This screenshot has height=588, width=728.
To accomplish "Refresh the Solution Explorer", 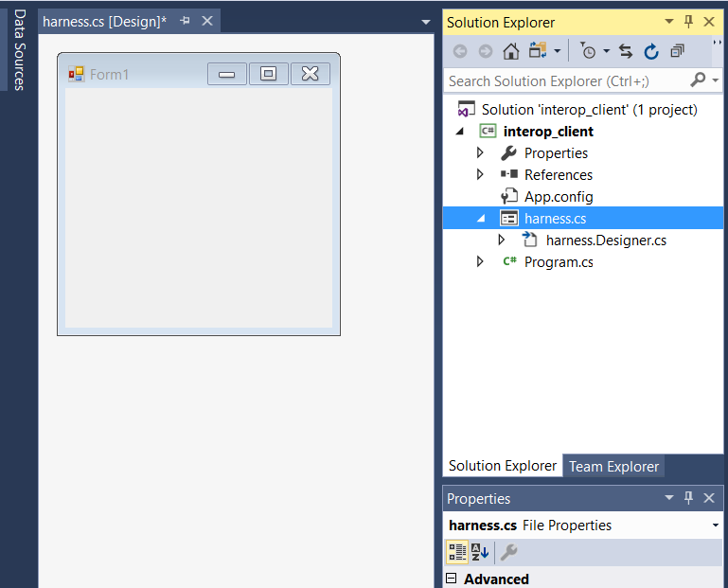I will pyautogui.click(x=651, y=51).
